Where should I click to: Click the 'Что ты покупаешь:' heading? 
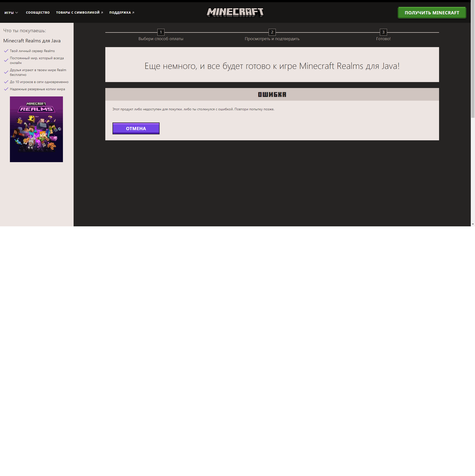click(x=25, y=30)
